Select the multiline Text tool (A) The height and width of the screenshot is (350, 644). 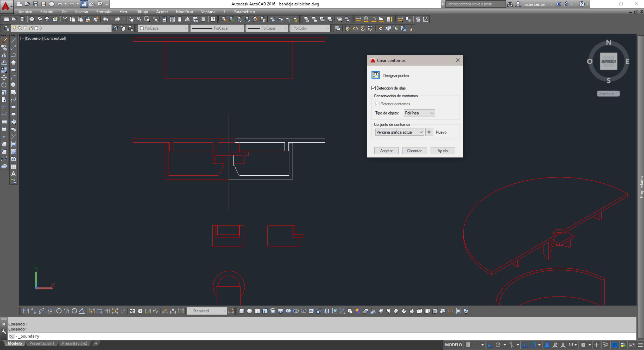pos(14,174)
